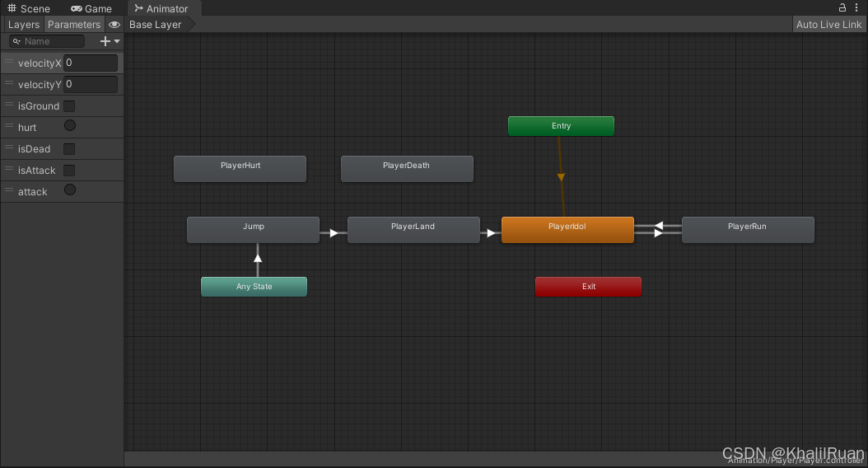The image size is (868, 468).
Task: Select the Exit state node
Action: pyautogui.click(x=588, y=287)
